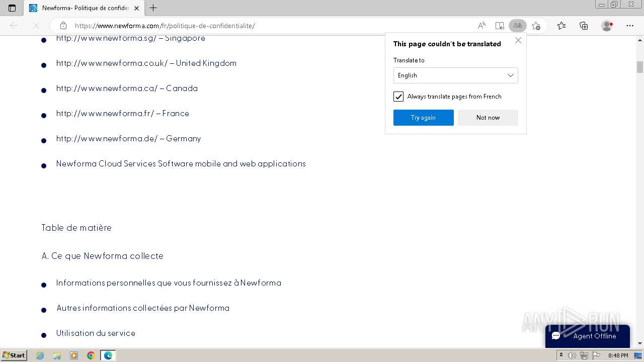
Task: Open the volume control tray icon
Action: click(572, 355)
